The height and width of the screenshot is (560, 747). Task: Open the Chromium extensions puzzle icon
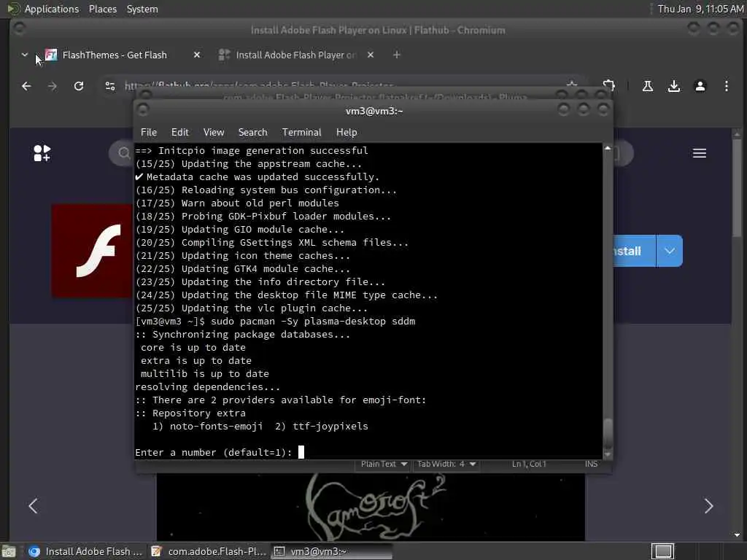tap(609, 86)
